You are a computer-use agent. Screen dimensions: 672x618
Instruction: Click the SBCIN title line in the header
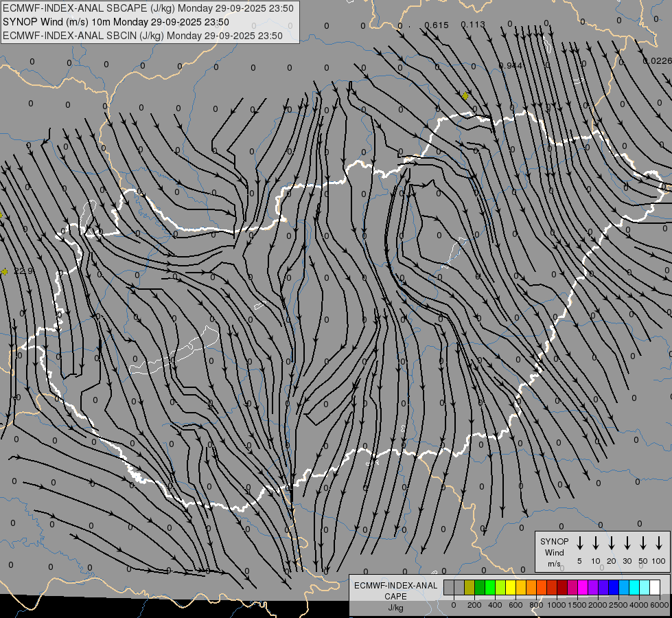pyautogui.click(x=143, y=36)
